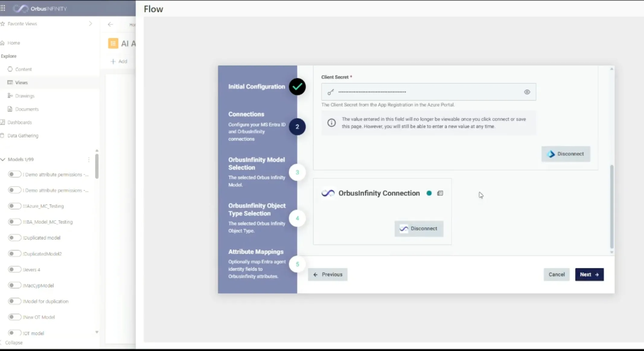Click the Models list scrollbar thumb
Image resolution: width=644 pixels, height=351 pixels.
pos(97,166)
